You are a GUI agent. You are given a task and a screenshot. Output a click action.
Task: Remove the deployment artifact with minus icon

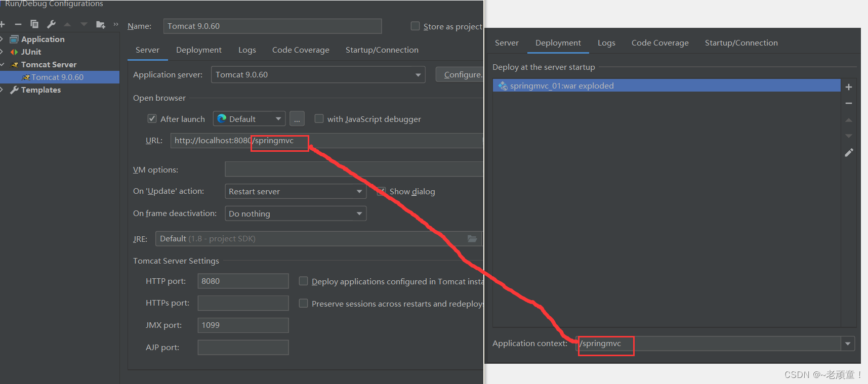(x=849, y=103)
